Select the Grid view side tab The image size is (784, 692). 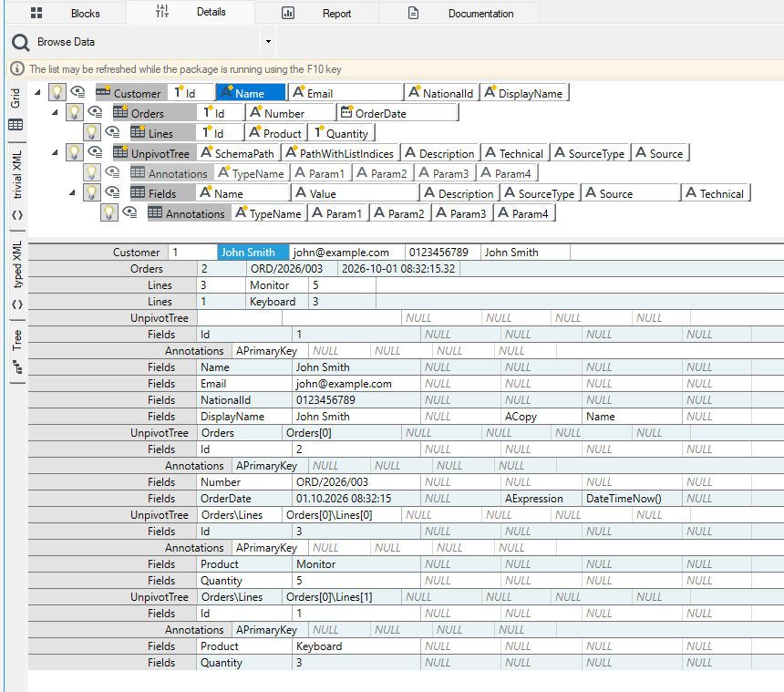16,109
